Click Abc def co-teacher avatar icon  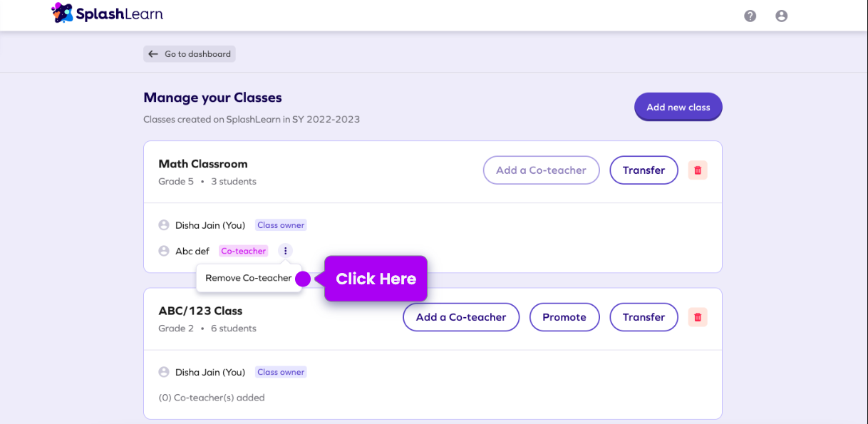pyautogui.click(x=164, y=251)
